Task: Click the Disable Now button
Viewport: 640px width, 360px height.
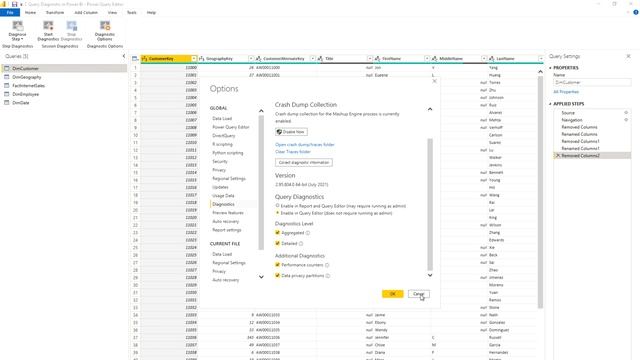Action: pyautogui.click(x=291, y=132)
